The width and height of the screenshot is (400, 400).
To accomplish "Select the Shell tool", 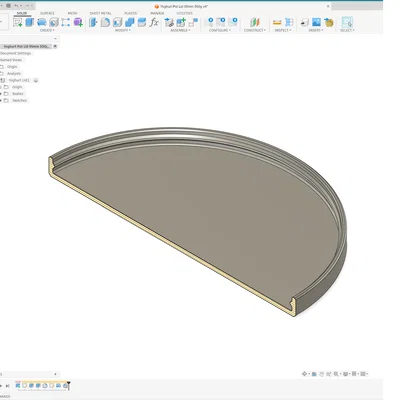I will click(117, 22).
